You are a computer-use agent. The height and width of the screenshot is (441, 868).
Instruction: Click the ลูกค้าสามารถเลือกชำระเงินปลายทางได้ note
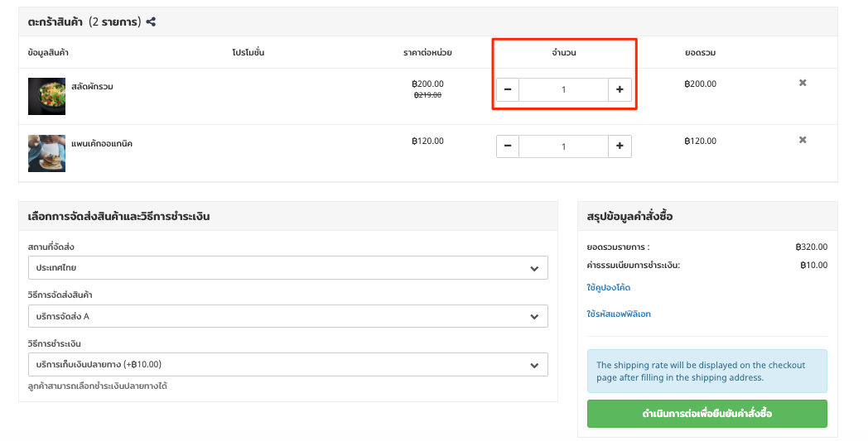coord(98,386)
